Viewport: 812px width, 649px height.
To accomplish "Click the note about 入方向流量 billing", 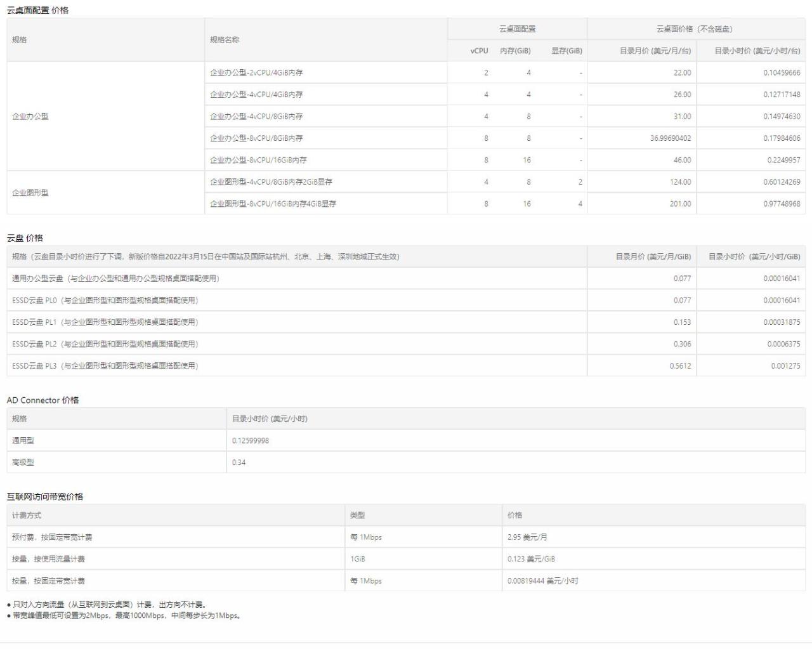I will 107,605.
